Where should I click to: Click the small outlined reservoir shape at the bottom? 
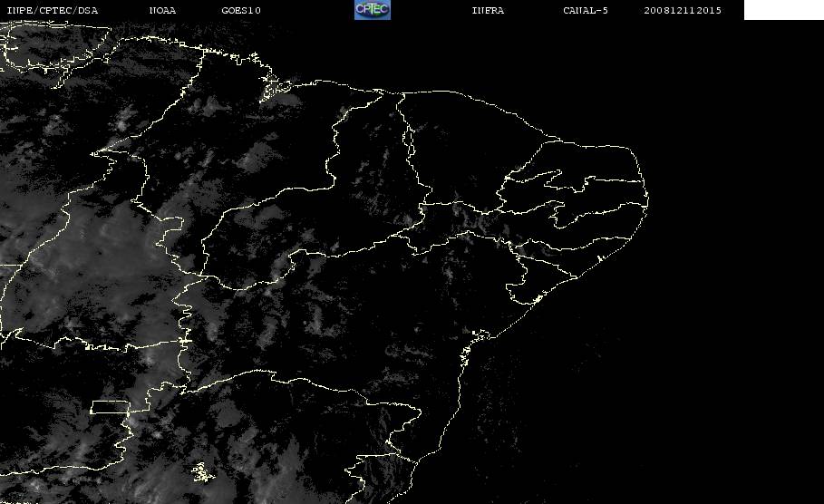point(202,472)
